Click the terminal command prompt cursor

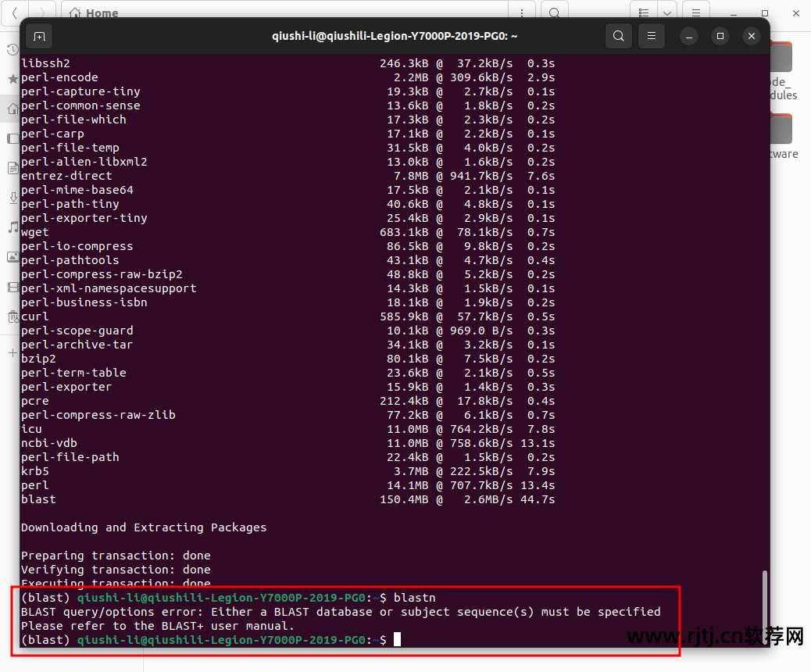[397, 640]
